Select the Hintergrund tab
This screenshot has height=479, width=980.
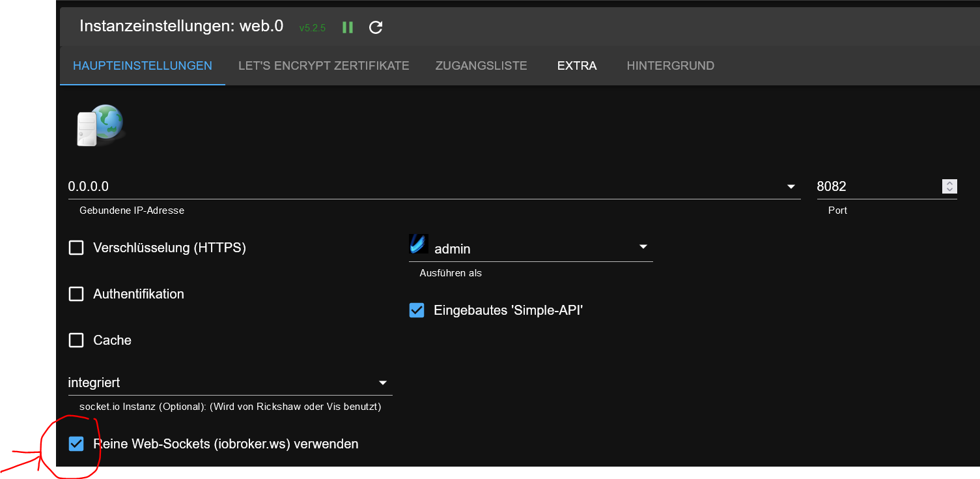tap(671, 65)
